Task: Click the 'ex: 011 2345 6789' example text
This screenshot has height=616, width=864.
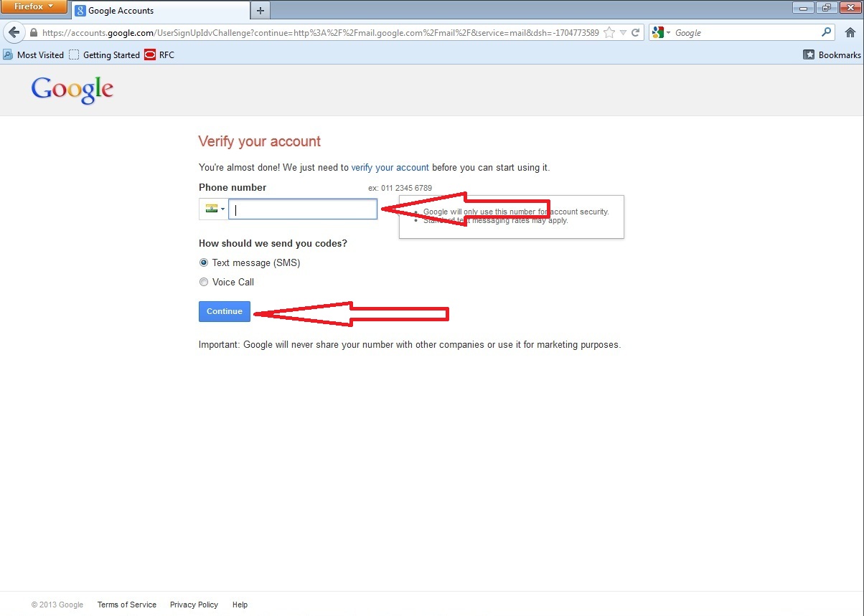Action: [x=400, y=188]
